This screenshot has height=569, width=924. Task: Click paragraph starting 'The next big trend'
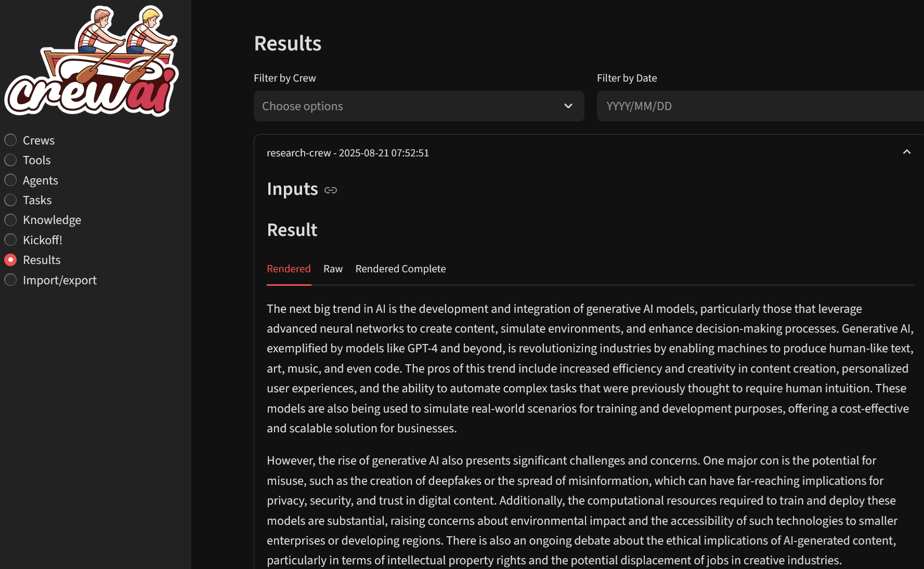pos(590,368)
